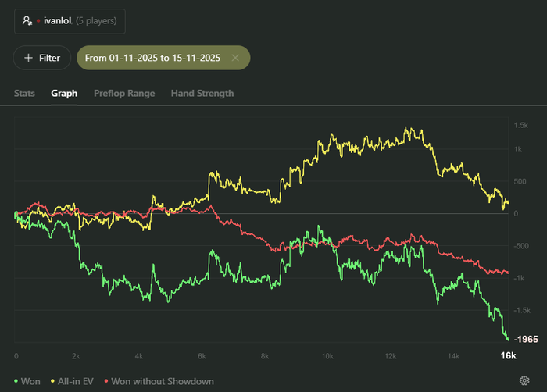Screen dimensions: 547x392
Task: Open the ivanlol player selector
Action: point(69,20)
